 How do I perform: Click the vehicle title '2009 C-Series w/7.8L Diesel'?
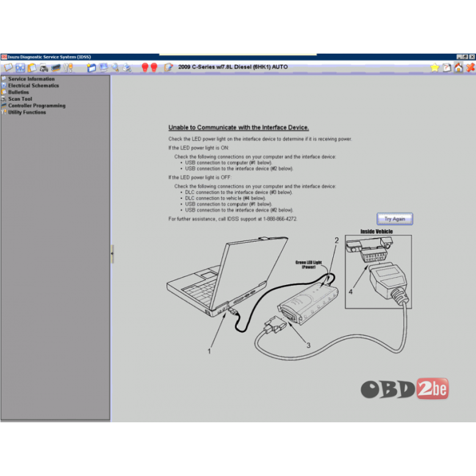coord(233,67)
